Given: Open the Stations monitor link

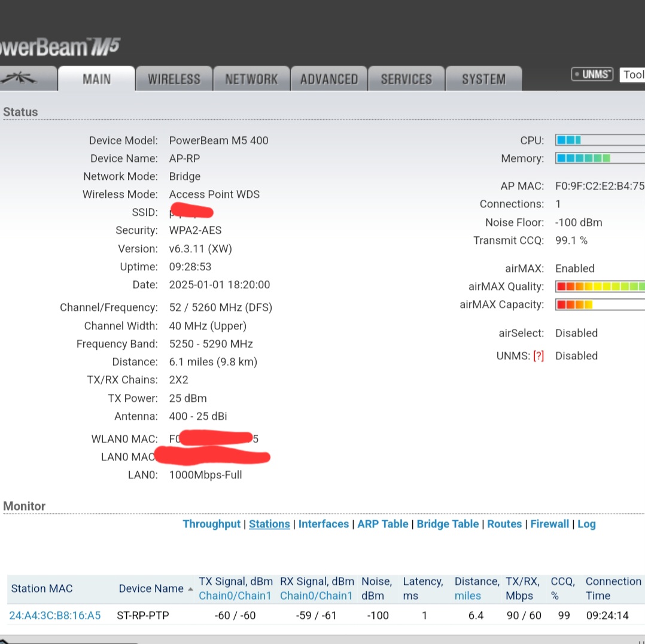Looking at the screenshot, I should (269, 524).
